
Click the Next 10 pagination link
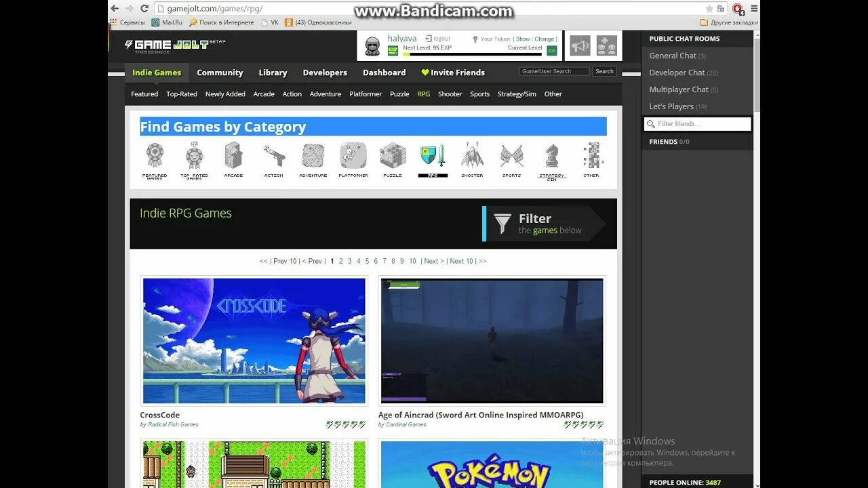tap(461, 261)
